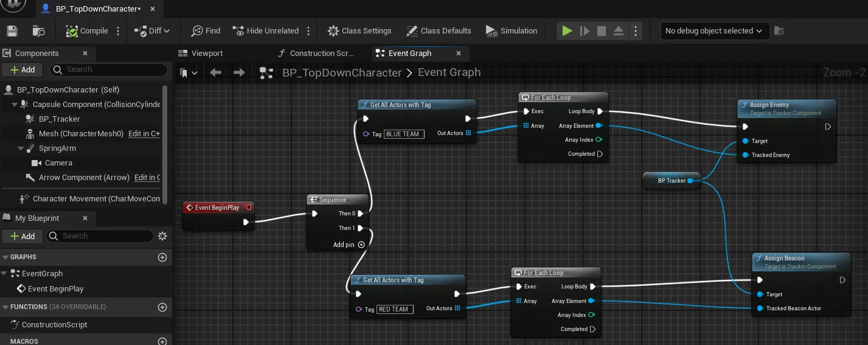
Task: Select the BP_Tracker component
Action: 59,119
